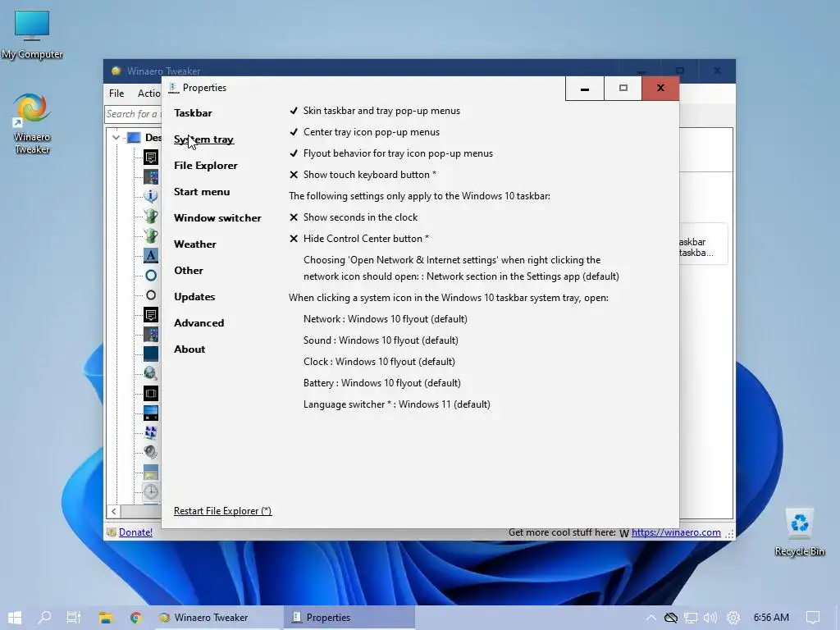The width and height of the screenshot is (840, 630).
Task: Open the System tray section
Action: pos(204,139)
